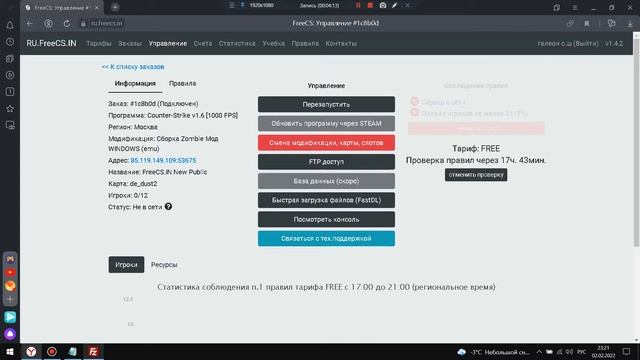This screenshot has width=640, height=360.
Task: Open a new browser tab with plus
Action: 115,7
